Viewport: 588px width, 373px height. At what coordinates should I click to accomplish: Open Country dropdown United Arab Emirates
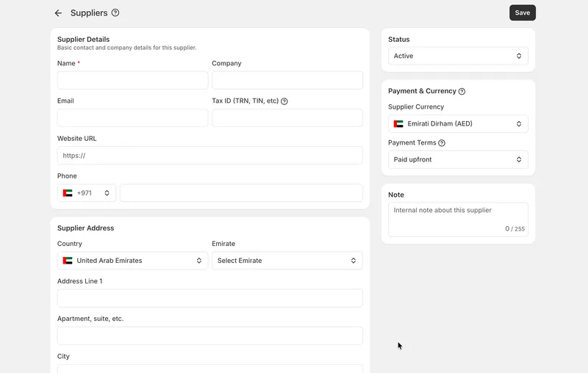[x=132, y=261]
